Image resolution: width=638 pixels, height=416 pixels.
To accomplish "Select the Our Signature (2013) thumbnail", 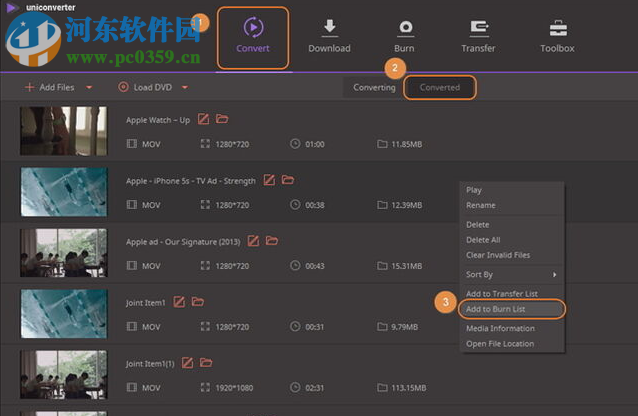I will tap(64, 253).
